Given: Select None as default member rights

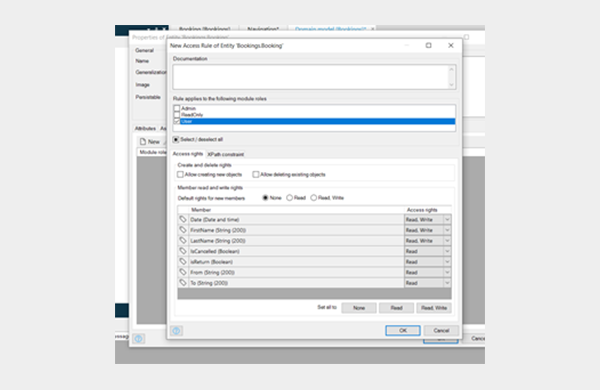Looking at the screenshot, I should [x=265, y=198].
